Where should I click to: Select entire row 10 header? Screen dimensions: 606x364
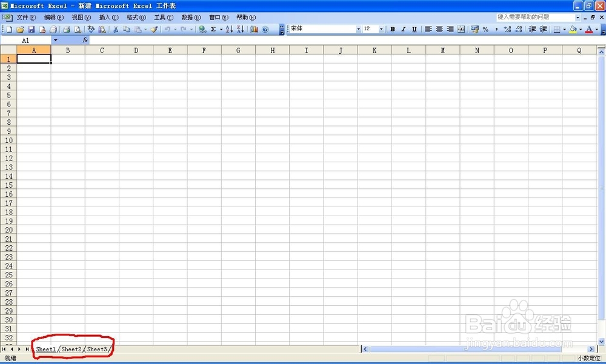coord(8,141)
